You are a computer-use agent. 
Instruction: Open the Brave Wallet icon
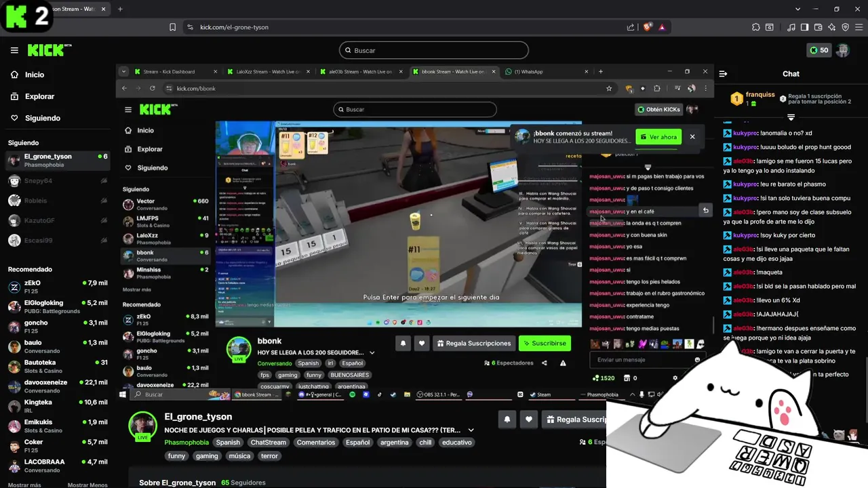pyautogui.click(x=818, y=27)
